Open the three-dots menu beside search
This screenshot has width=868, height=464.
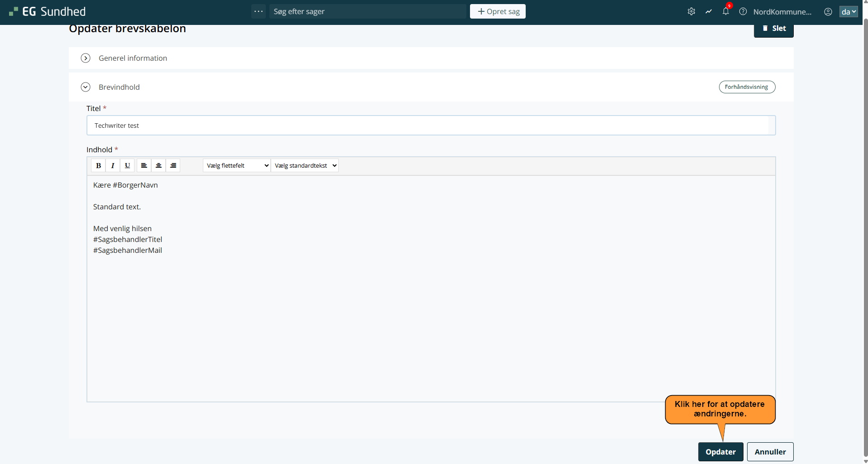pos(259,11)
